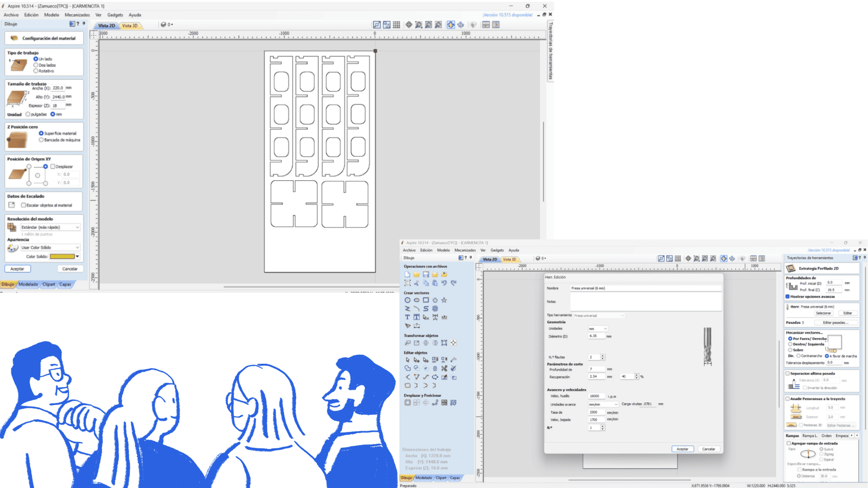This screenshot has width=868, height=488.
Task: Select the Dos lados radio option
Action: pos(36,65)
